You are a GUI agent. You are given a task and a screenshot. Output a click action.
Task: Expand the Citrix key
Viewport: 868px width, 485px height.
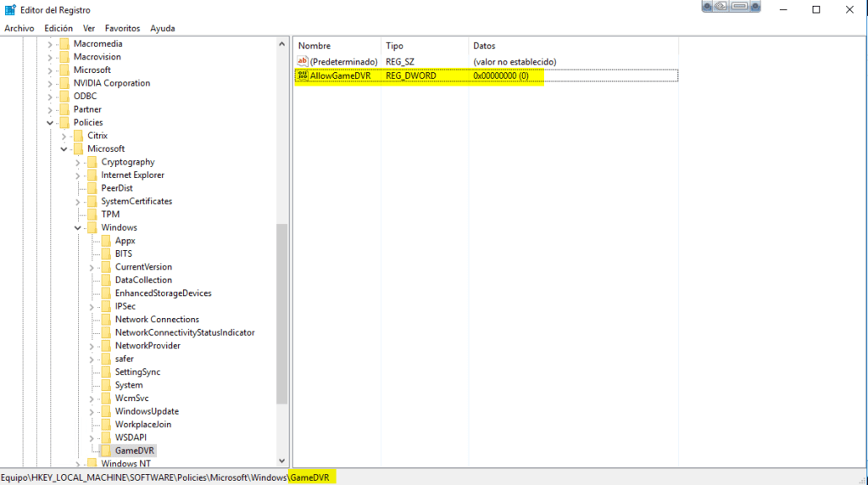[x=64, y=137]
